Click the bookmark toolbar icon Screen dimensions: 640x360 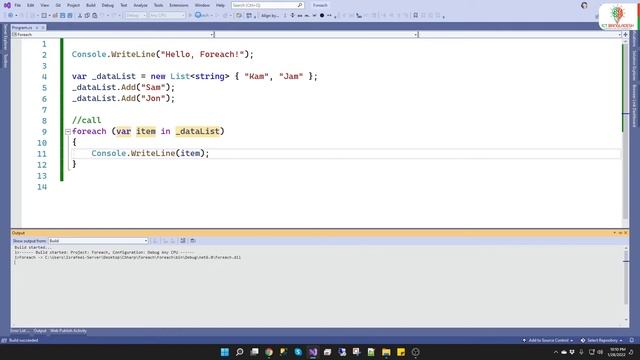coord(416,16)
